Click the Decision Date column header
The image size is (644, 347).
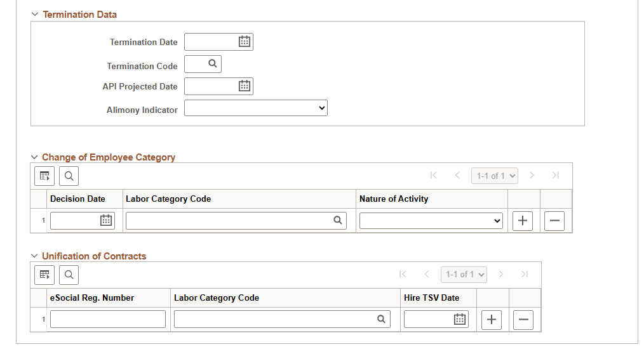(x=77, y=199)
